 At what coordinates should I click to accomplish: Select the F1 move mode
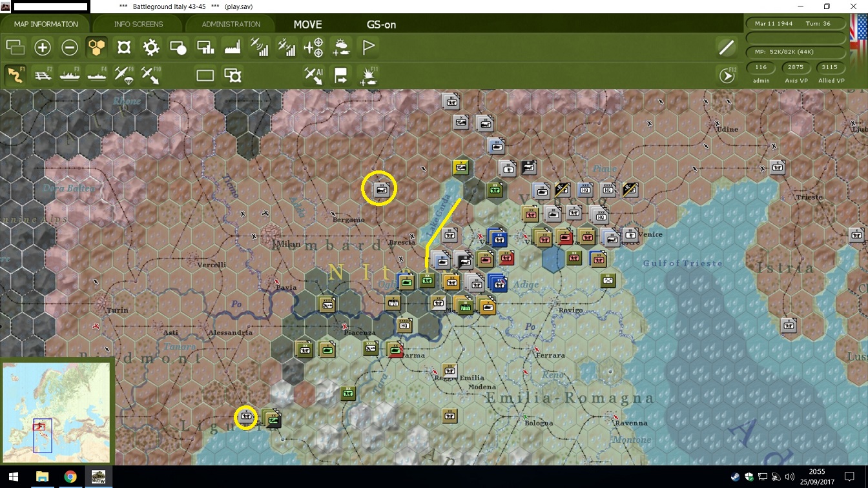pyautogui.click(x=15, y=75)
